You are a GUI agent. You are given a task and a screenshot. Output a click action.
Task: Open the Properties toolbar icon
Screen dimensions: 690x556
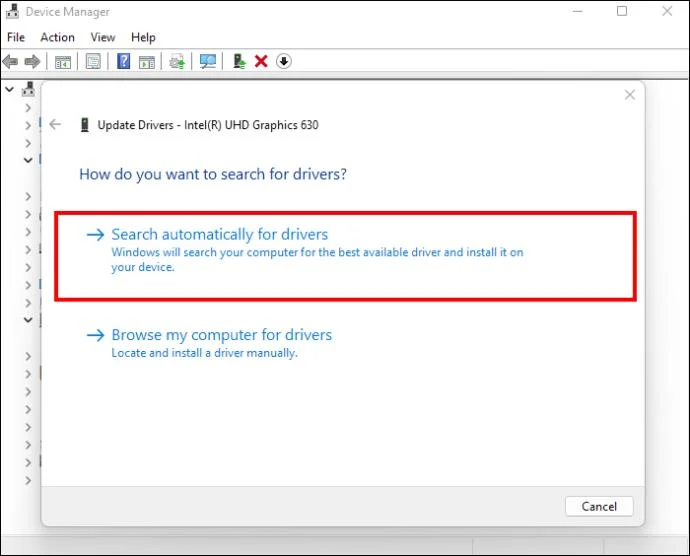(93, 62)
